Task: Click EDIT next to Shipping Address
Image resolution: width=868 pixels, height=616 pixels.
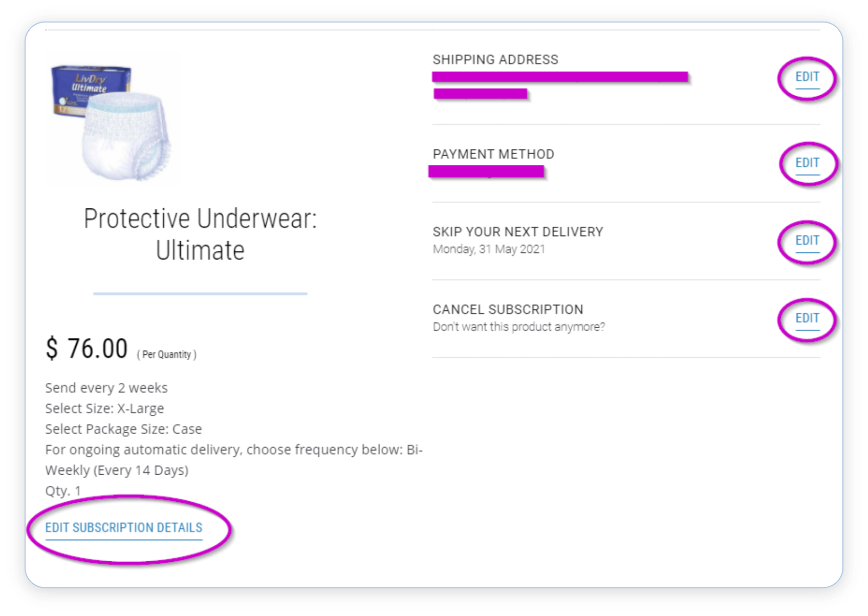Action: pyautogui.click(x=807, y=77)
